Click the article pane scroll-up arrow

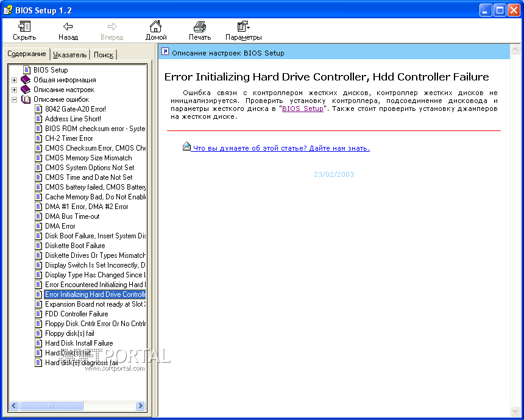515,50
